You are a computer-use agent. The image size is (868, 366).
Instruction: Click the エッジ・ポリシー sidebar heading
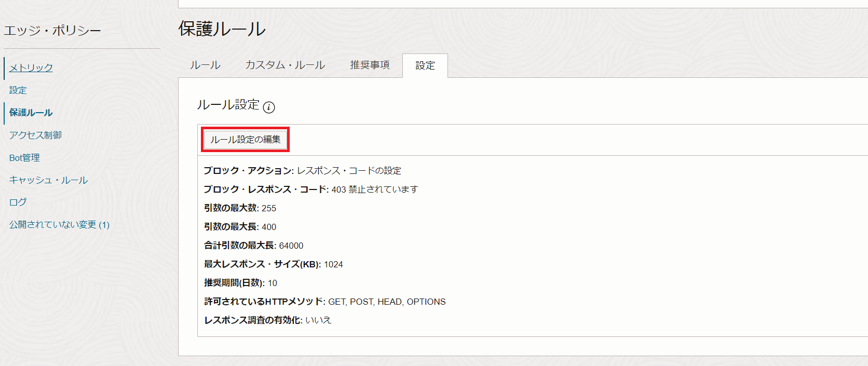[x=52, y=31]
